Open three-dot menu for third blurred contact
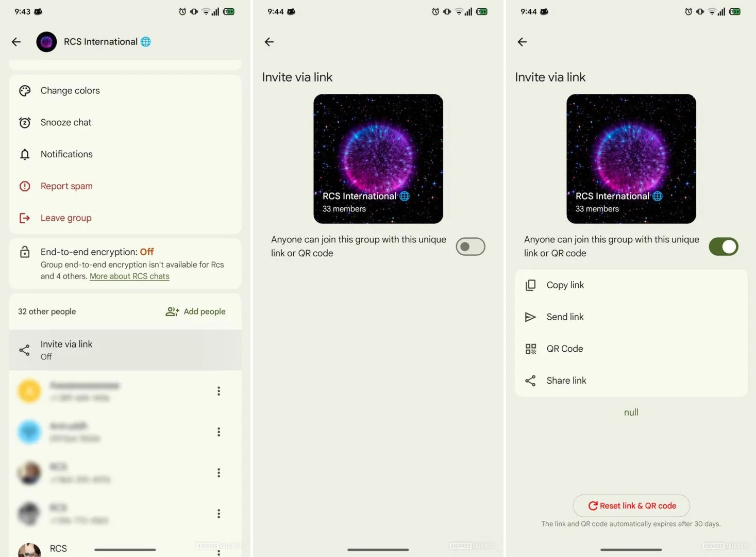Image resolution: width=756 pixels, height=557 pixels. tap(219, 473)
